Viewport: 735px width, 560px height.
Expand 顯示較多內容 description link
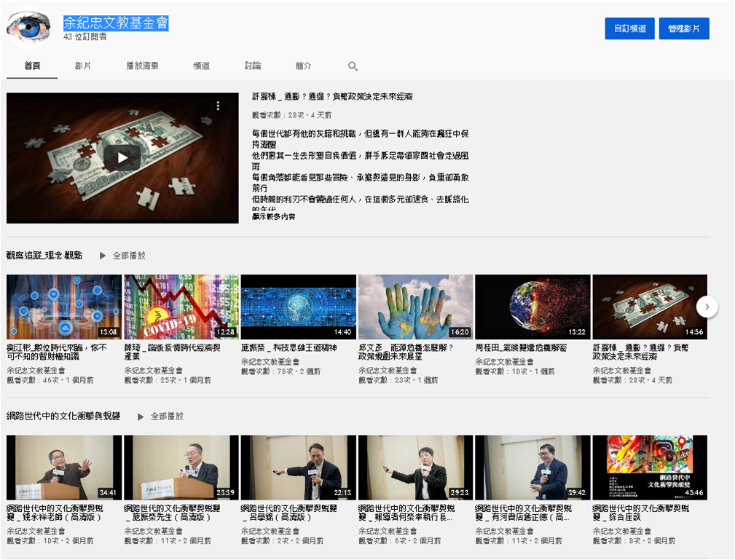pos(274,216)
